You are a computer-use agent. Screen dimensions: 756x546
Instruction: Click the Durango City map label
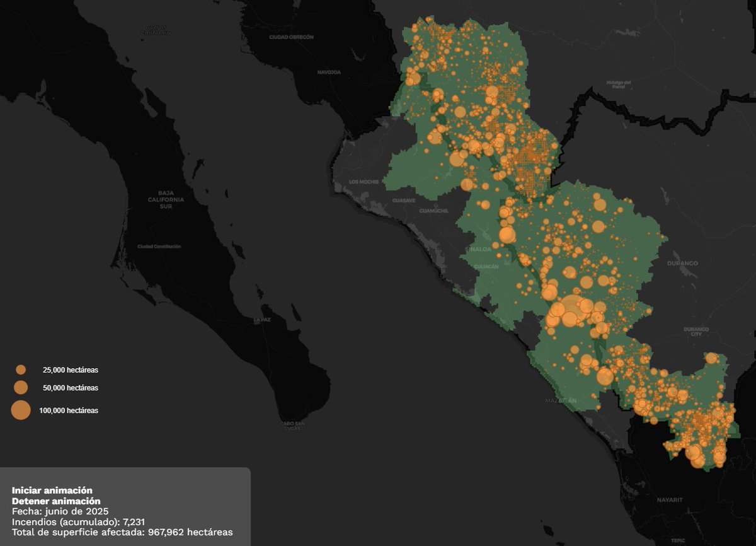[x=696, y=330]
